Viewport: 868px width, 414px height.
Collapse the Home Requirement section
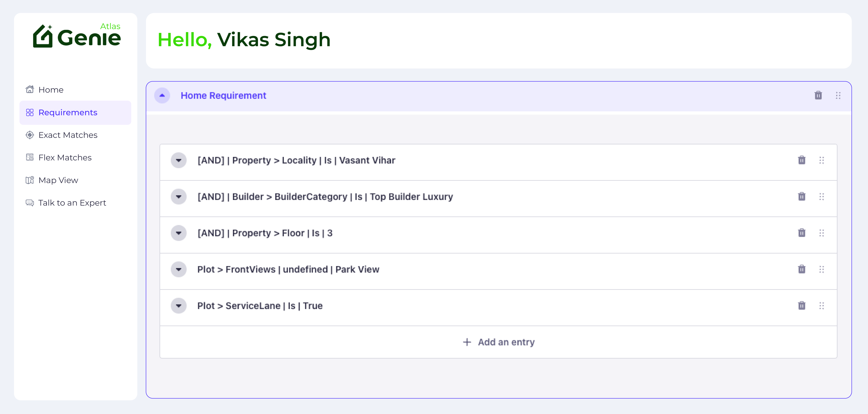162,96
